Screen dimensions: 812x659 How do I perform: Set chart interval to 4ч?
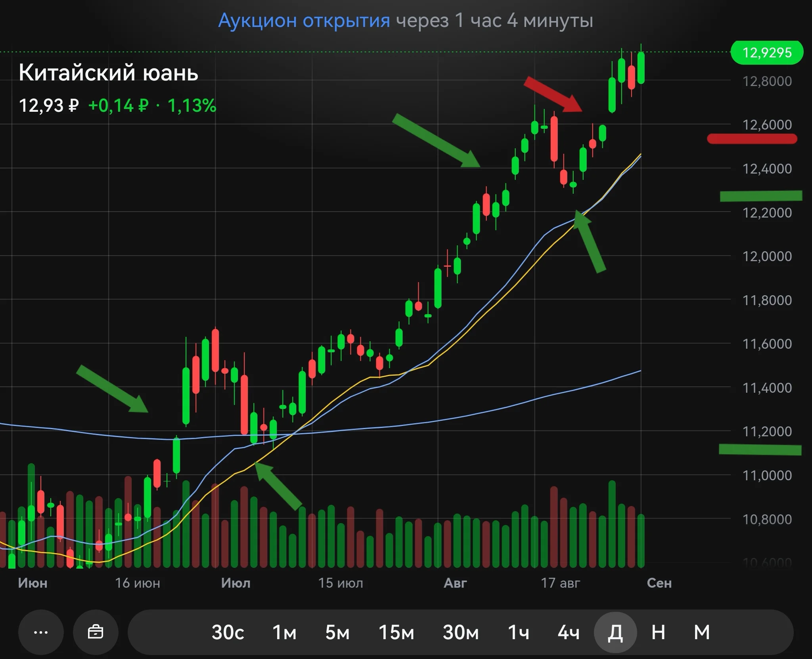pyautogui.click(x=569, y=632)
